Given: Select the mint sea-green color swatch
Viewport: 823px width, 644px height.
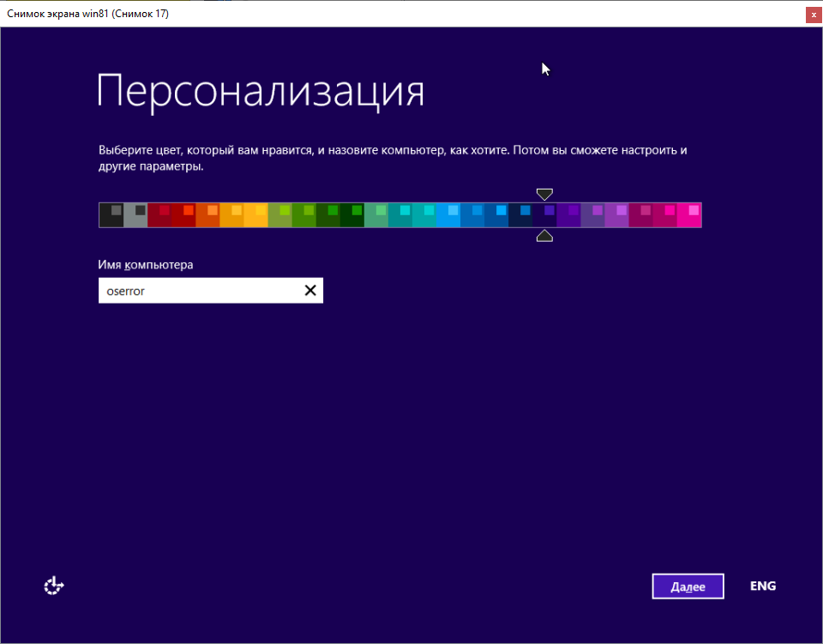Looking at the screenshot, I should pos(376,215).
